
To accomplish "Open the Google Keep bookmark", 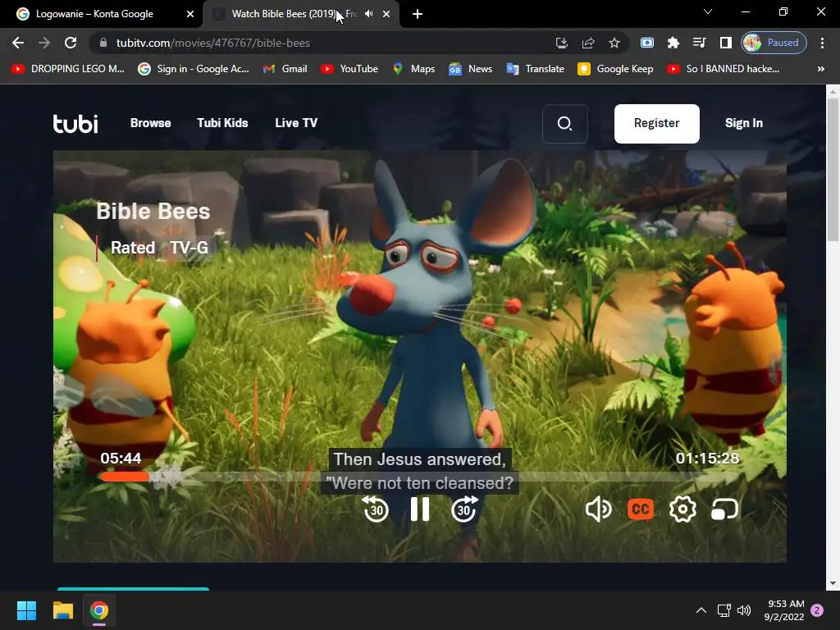I will pyautogui.click(x=615, y=69).
